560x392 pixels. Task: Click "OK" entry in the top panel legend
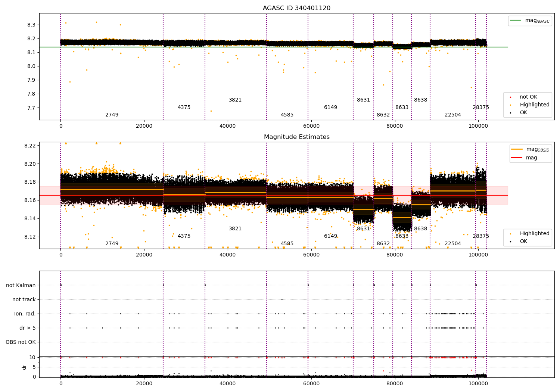point(523,113)
